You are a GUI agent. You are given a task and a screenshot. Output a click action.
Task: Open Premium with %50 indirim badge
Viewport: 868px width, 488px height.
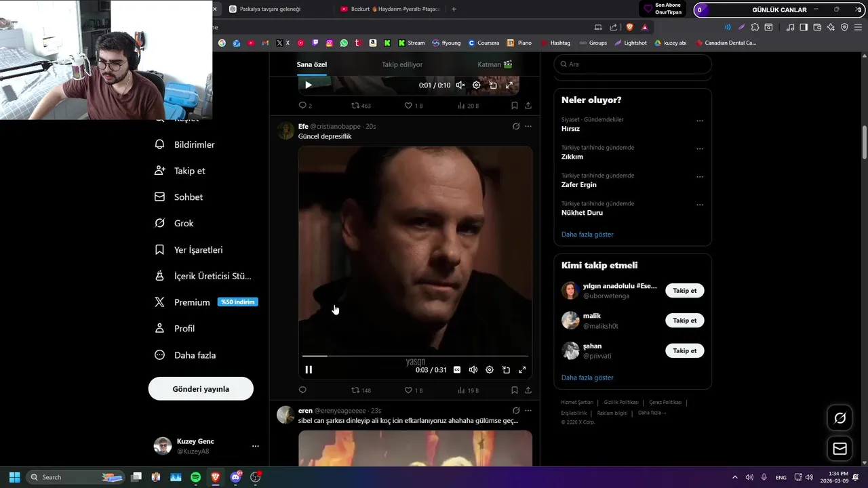coord(206,302)
